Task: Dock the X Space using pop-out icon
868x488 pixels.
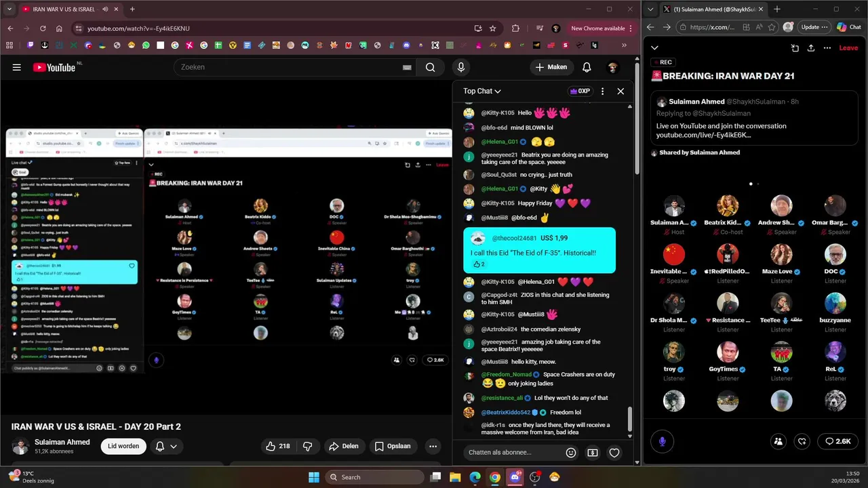Action: point(795,47)
